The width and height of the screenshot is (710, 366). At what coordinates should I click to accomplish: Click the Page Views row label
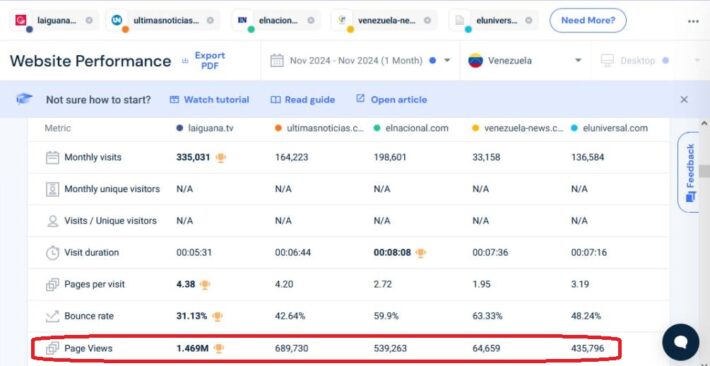pyautogui.click(x=88, y=348)
